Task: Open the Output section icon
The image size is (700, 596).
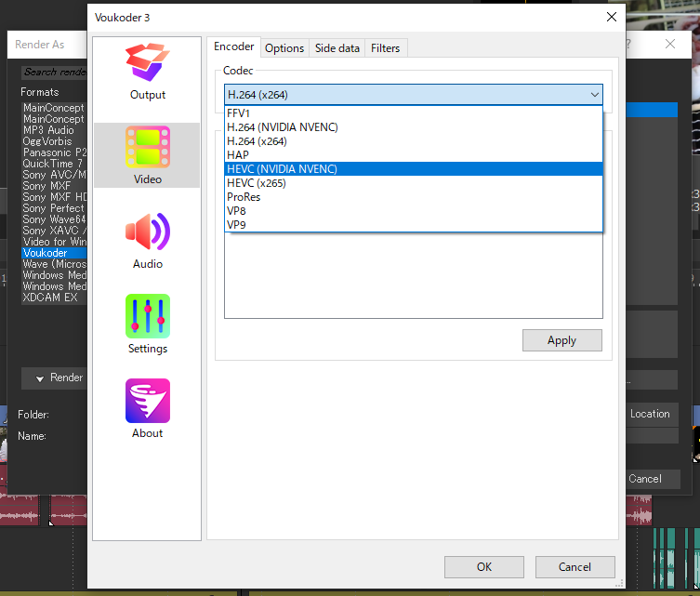Action: pyautogui.click(x=148, y=63)
